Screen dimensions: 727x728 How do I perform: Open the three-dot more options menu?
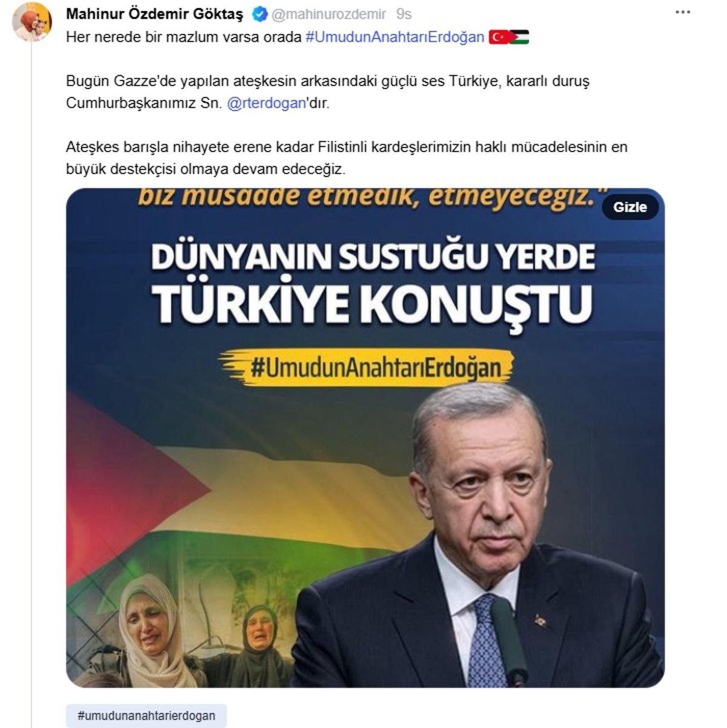pos(683,13)
